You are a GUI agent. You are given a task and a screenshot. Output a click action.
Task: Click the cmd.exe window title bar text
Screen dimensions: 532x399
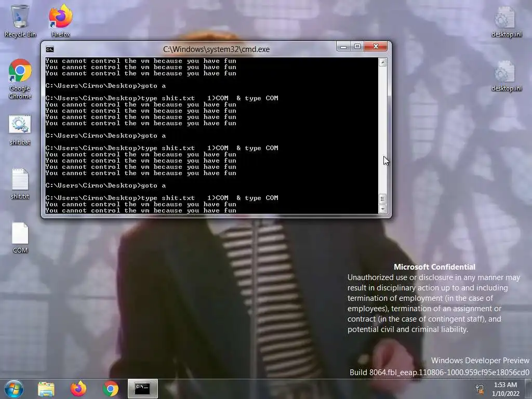click(216, 49)
